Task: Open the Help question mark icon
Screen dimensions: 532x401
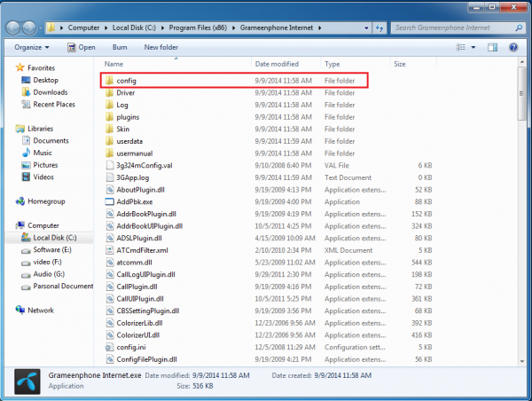Action: (x=513, y=47)
